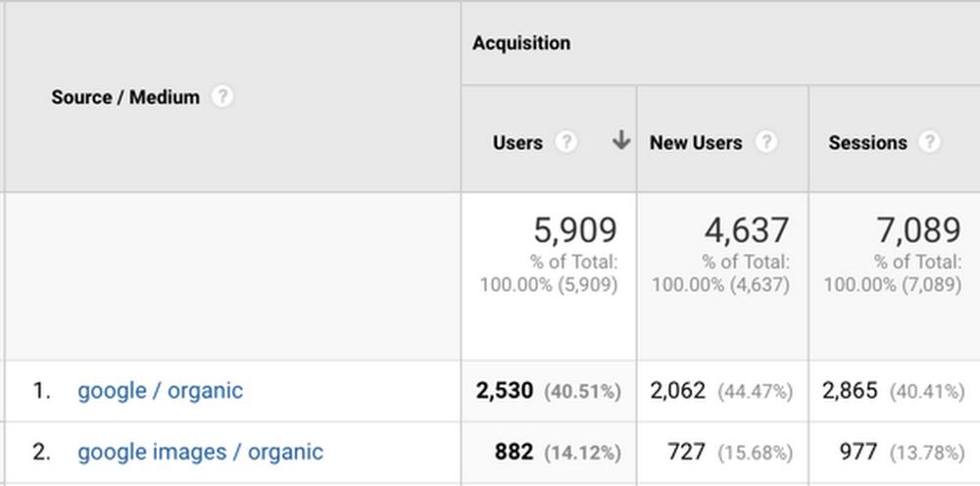Click the 2,530 users cell for google / organic
The image size is (980, 486).
pos(505,391)
